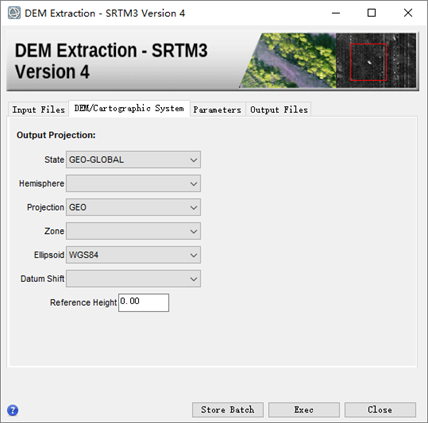Run the process with Exec button
Image resolution: width=428 pixels, height=423 pixels.
[x=304, y=410]
